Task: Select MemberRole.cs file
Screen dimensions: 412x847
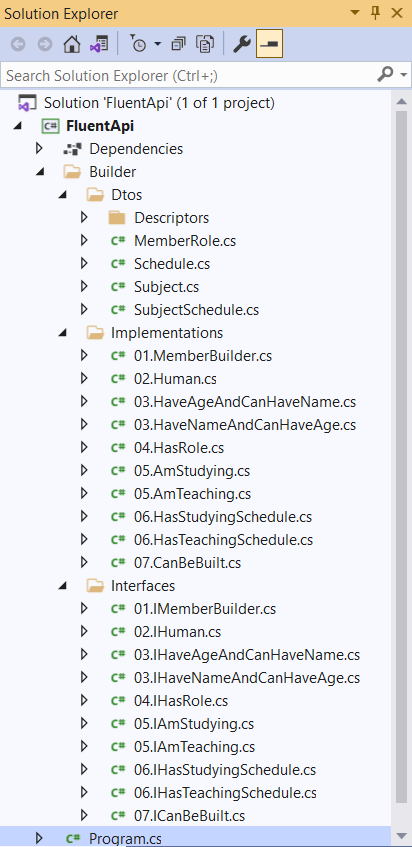Action: tap(185, 240)
